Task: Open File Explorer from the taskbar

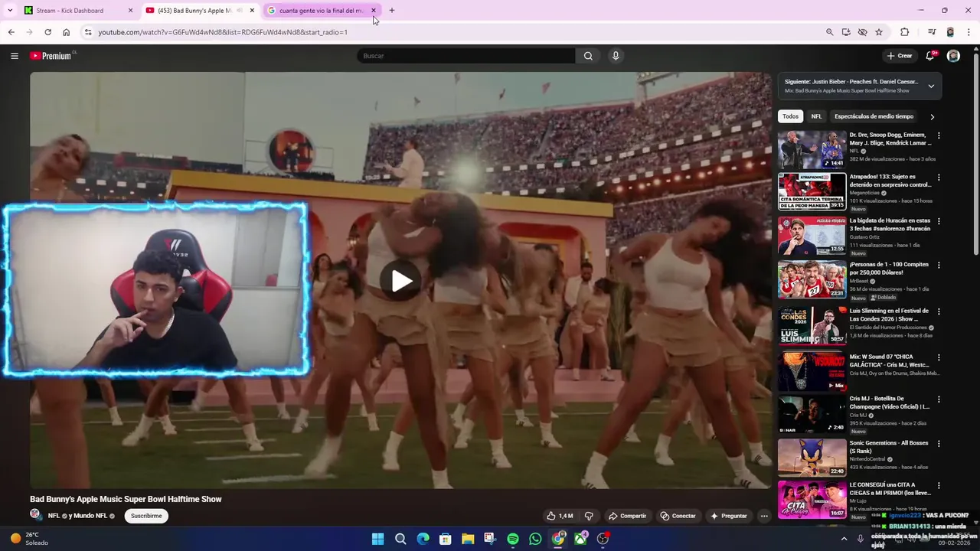Action: coord(468,539)
